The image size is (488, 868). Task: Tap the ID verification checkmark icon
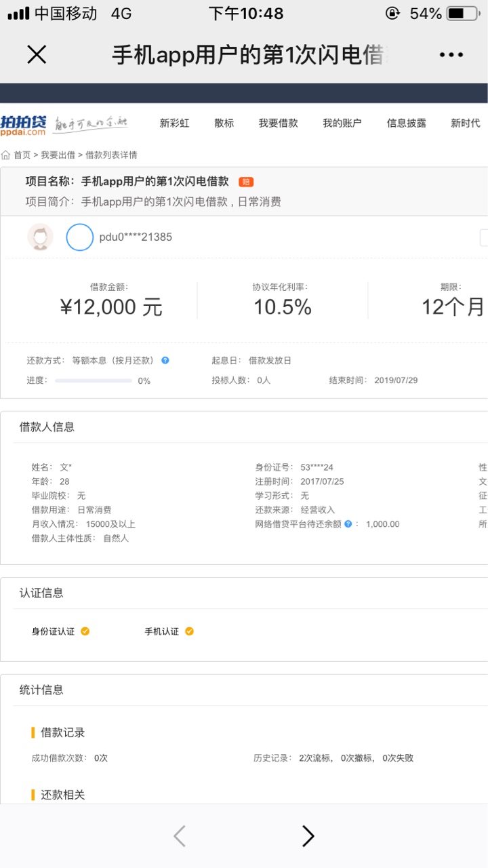(x=85, y=631)
